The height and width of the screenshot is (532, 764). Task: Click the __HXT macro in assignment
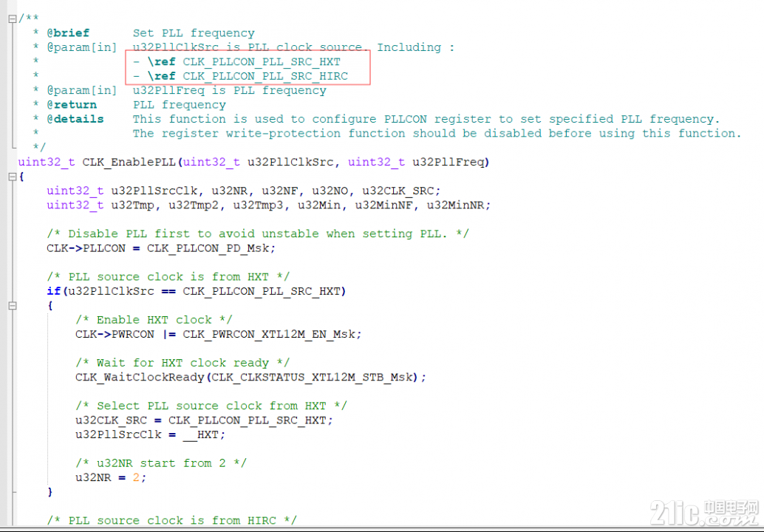click(x=201, y=434)
